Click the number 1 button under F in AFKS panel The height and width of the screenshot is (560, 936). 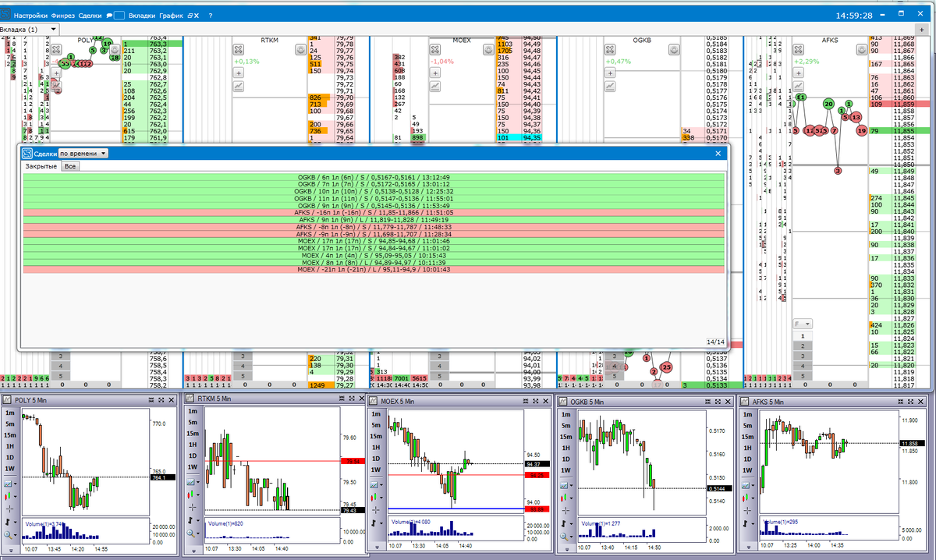(x=803, y=335)
